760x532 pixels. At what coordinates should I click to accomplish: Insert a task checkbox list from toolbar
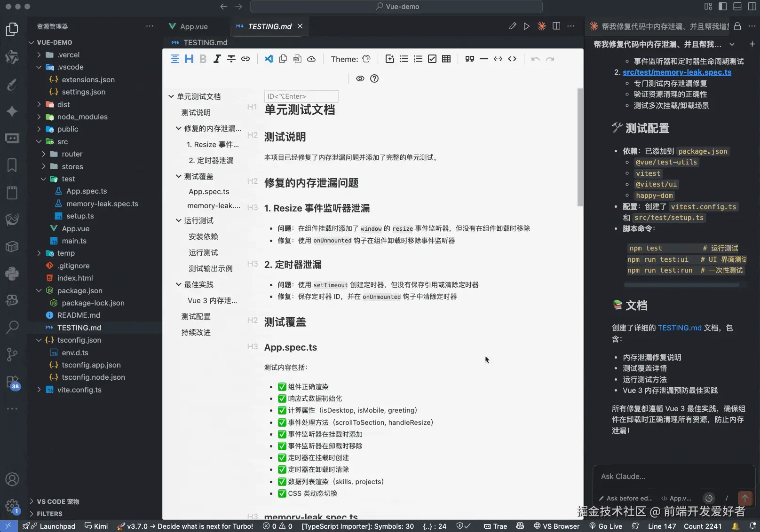coord(432,59)
